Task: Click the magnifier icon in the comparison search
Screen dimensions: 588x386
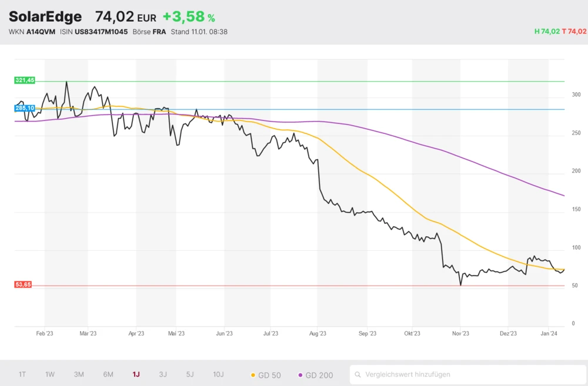Action: coord(358,374)
